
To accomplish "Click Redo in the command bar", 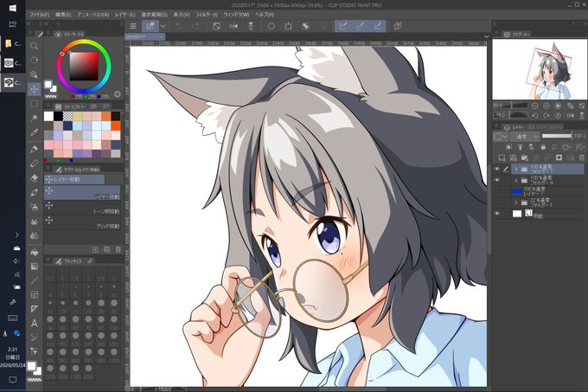I will [x=196, y=26].
